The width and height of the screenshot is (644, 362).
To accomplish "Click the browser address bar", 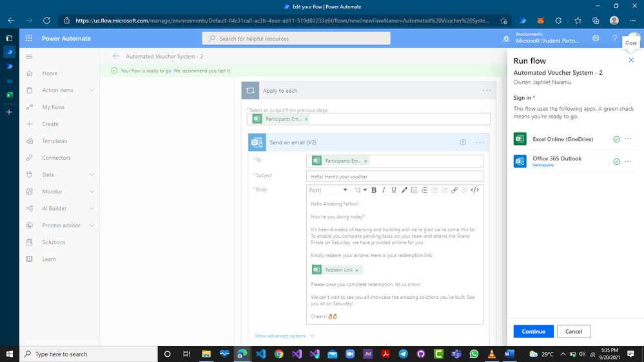I will point(282,21).
